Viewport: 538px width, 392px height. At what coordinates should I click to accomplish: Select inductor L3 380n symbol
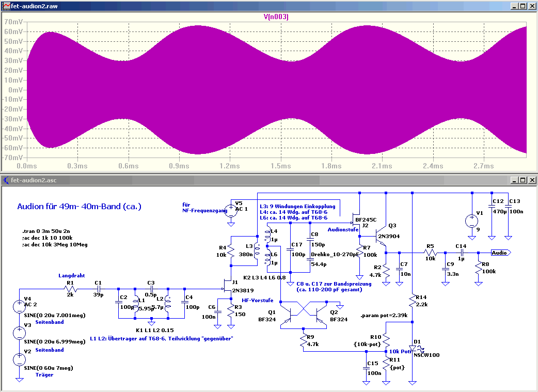click(256, 250)
